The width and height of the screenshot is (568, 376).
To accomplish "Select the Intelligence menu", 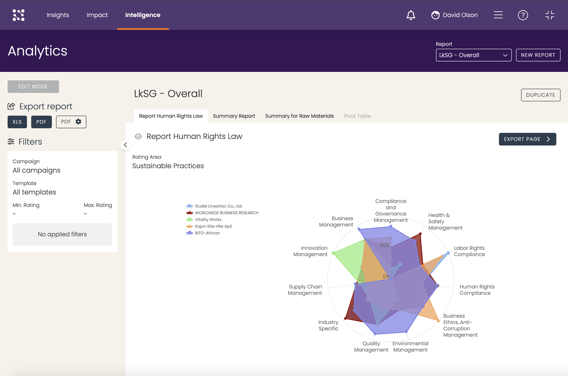I will (143, 15).
